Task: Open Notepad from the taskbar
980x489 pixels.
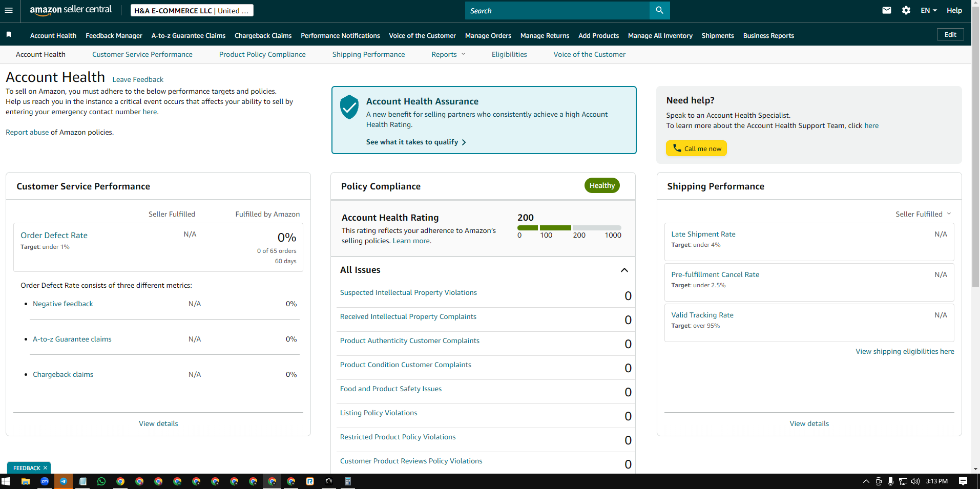Action: tap(82, 481)
